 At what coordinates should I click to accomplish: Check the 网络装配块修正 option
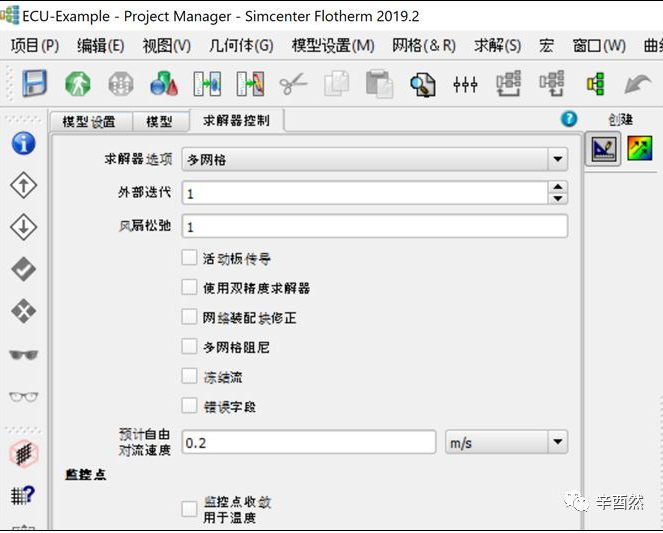[189, 317]
